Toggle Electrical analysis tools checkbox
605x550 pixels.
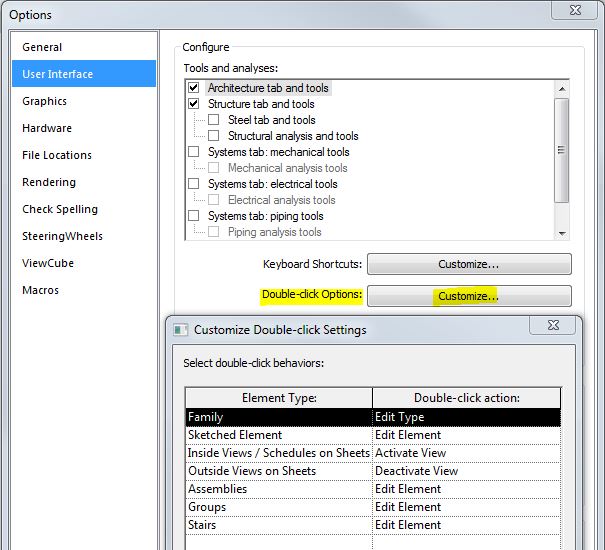(x=213, y=200)
